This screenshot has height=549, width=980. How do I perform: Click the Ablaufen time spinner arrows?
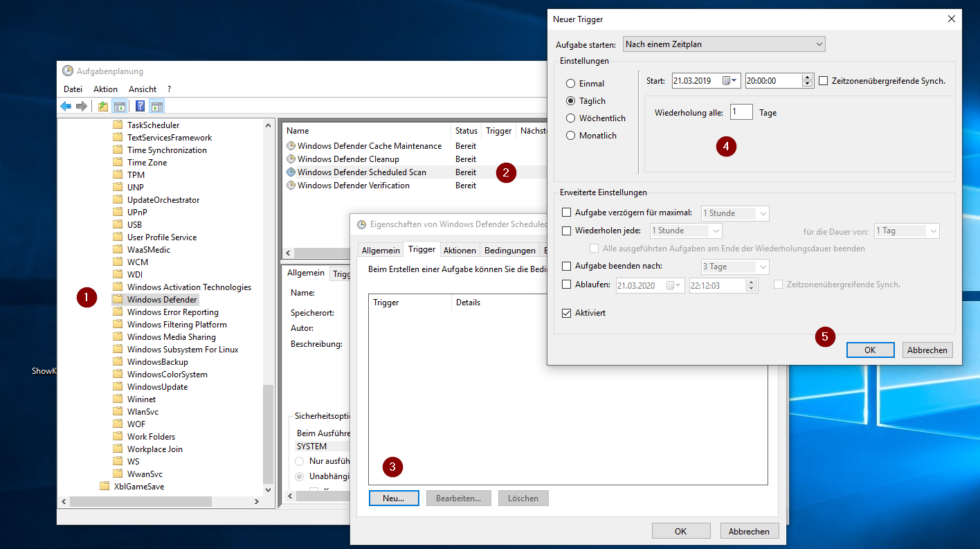(x=752, y=285)
